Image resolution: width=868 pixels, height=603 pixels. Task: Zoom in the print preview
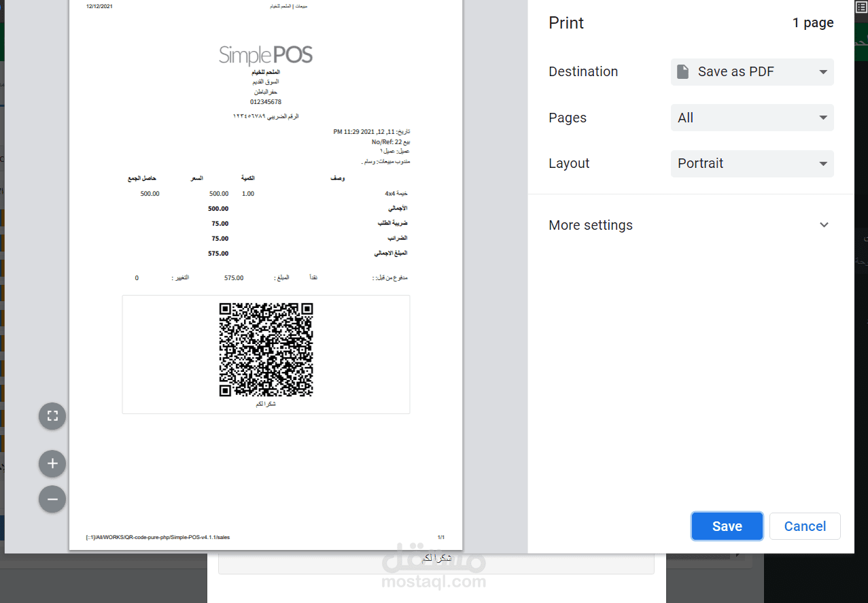(x=52, y=464)
